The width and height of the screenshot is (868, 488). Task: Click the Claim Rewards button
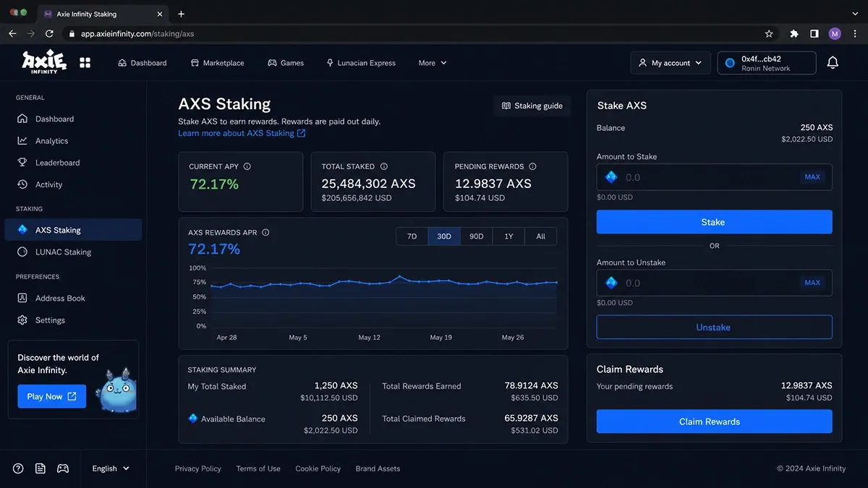coord(714,421)
